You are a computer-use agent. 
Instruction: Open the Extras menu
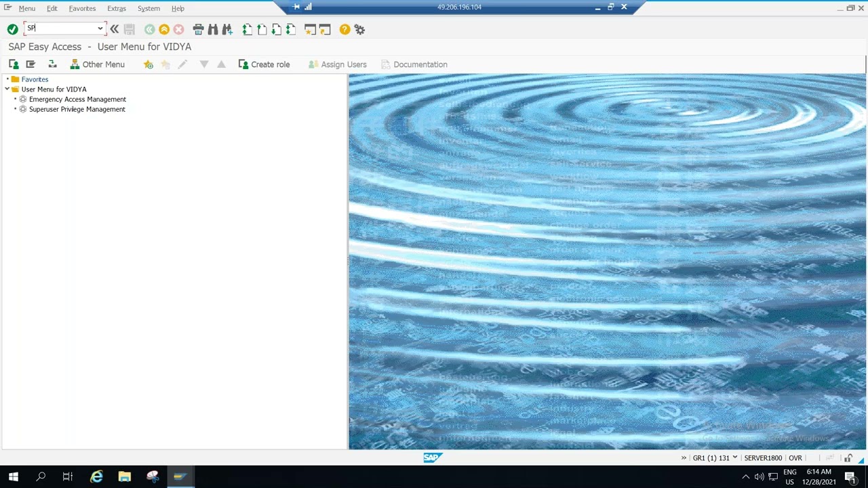(117, 8)
